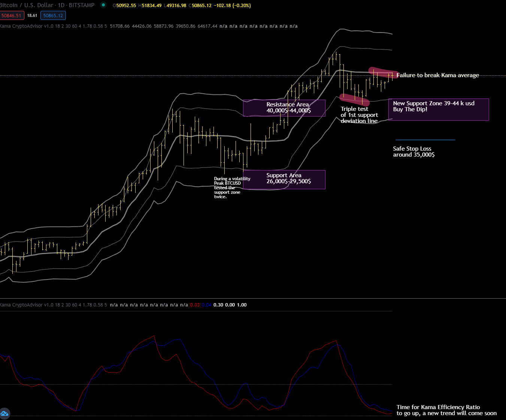Click the green market status dot
The width and height of the screenshot is (506, 420).
coord(103,5)
